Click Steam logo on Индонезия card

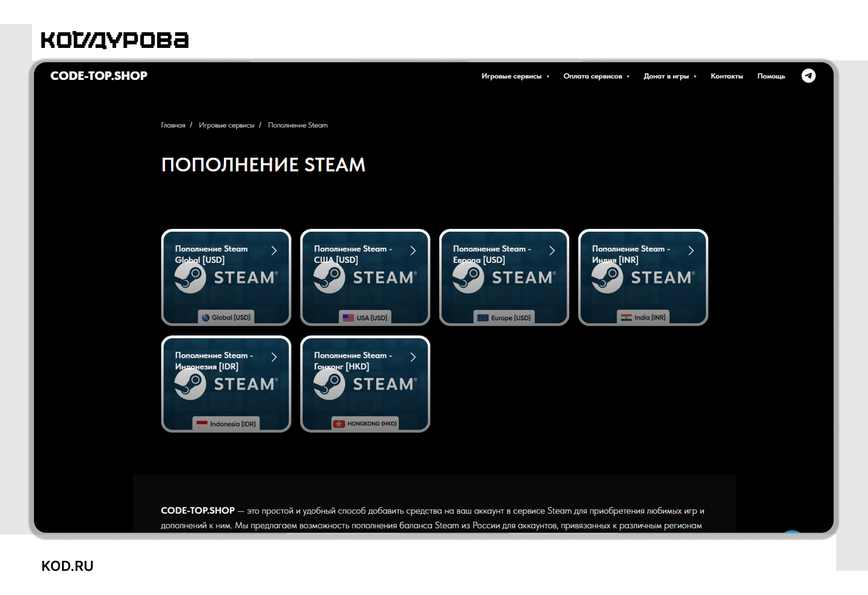pyautogui.click(x=226, y=384)
